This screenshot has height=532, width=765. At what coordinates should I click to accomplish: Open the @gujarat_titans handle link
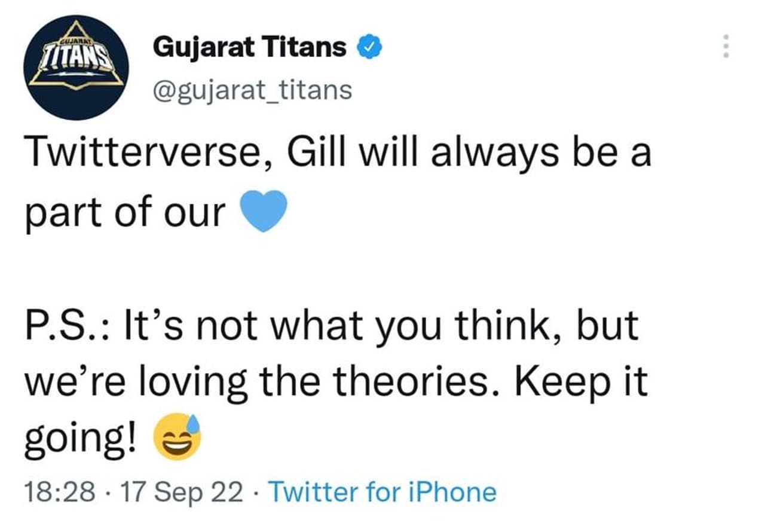tap(253, 90)
